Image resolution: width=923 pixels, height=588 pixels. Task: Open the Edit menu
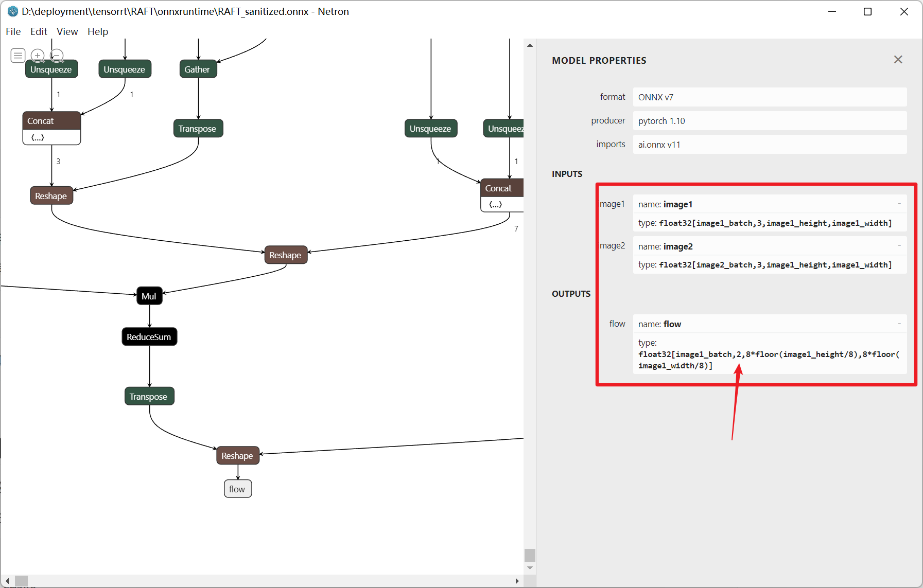[x=39, y=31]
